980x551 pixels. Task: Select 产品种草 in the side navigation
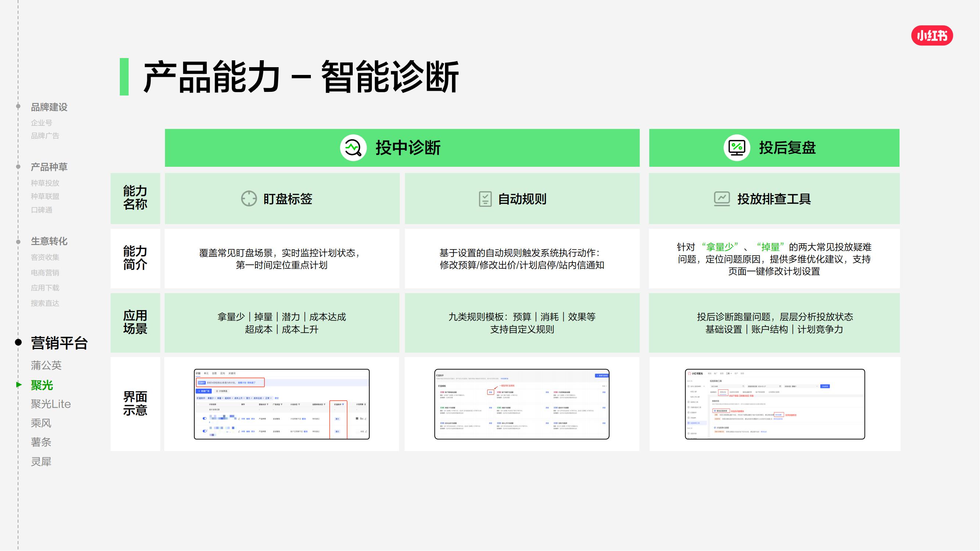[49, 166]
